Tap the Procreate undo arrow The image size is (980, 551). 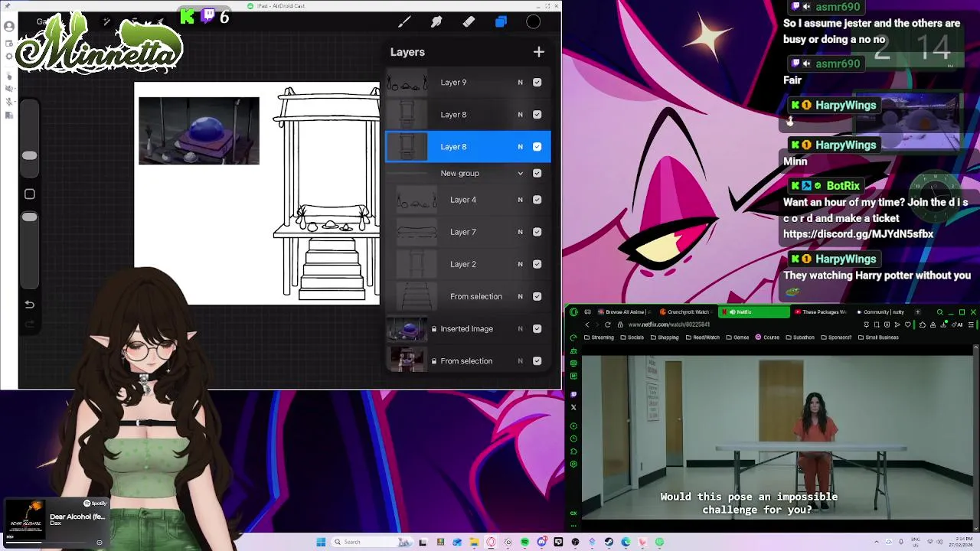click(29, 305)
